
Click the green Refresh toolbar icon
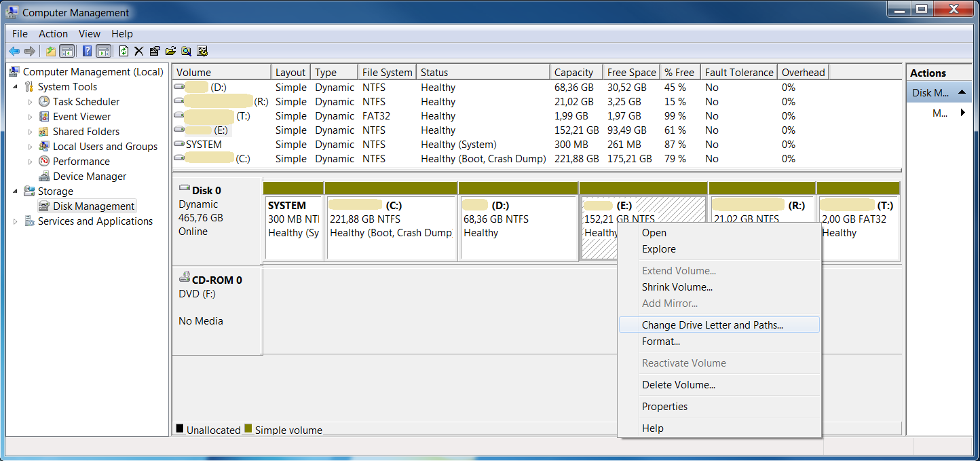click(124, 51)
